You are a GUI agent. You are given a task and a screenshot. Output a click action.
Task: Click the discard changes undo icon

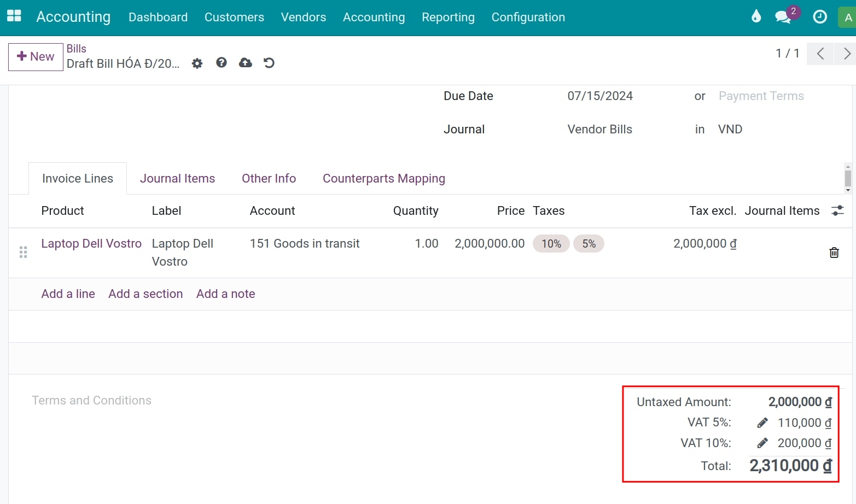(269, 63)
